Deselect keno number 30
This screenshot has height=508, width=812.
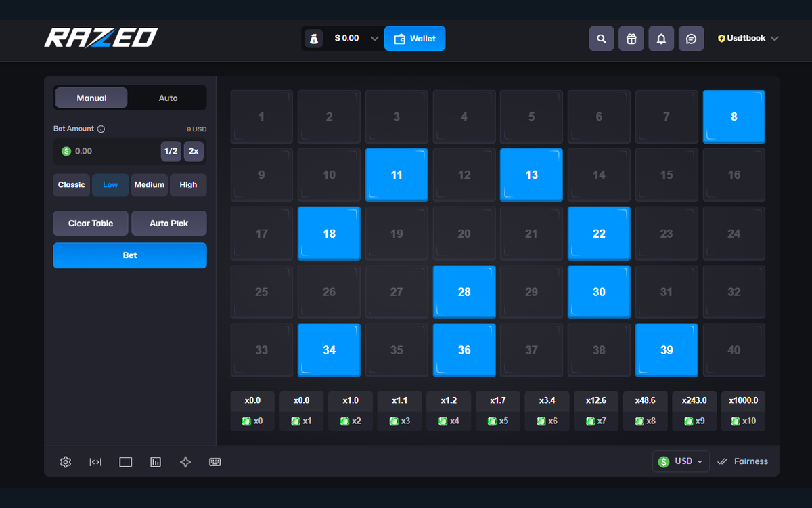(x=599, y=292)
